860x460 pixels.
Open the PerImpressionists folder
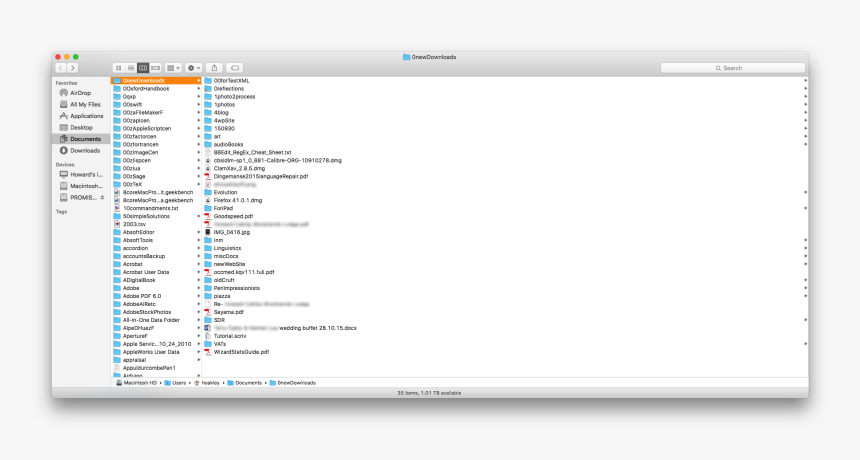[x=506, y=288]
